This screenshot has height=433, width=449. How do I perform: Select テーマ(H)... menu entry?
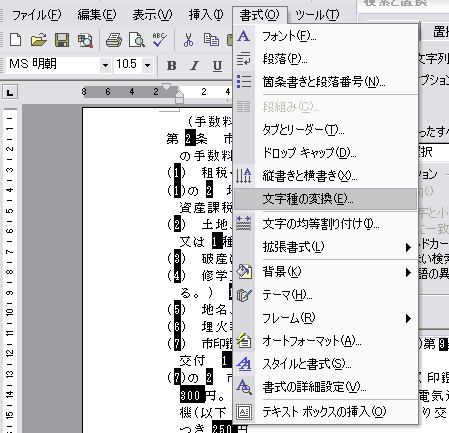[x=326, y=295]
